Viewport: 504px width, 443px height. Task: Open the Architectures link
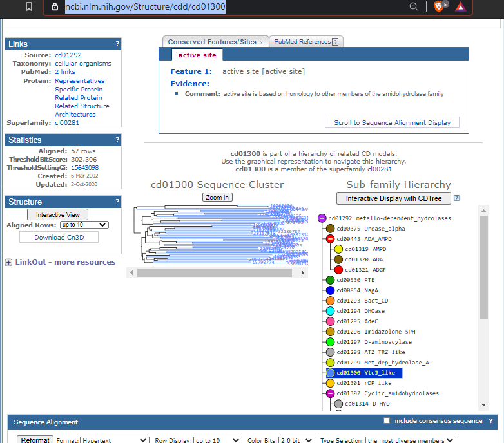point(75,114)
